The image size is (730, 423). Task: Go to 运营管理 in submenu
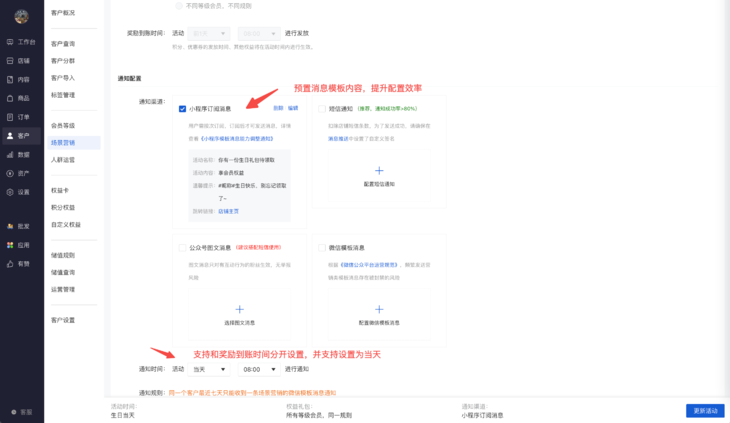63,289
